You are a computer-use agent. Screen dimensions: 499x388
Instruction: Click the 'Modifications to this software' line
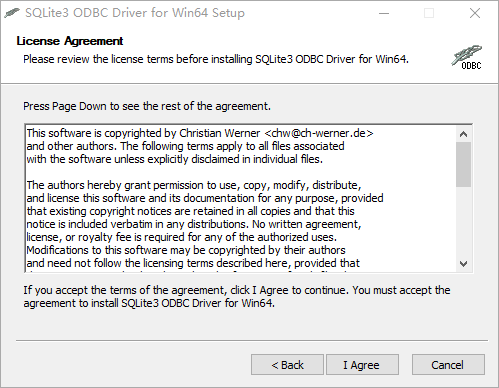pos(186,250)
